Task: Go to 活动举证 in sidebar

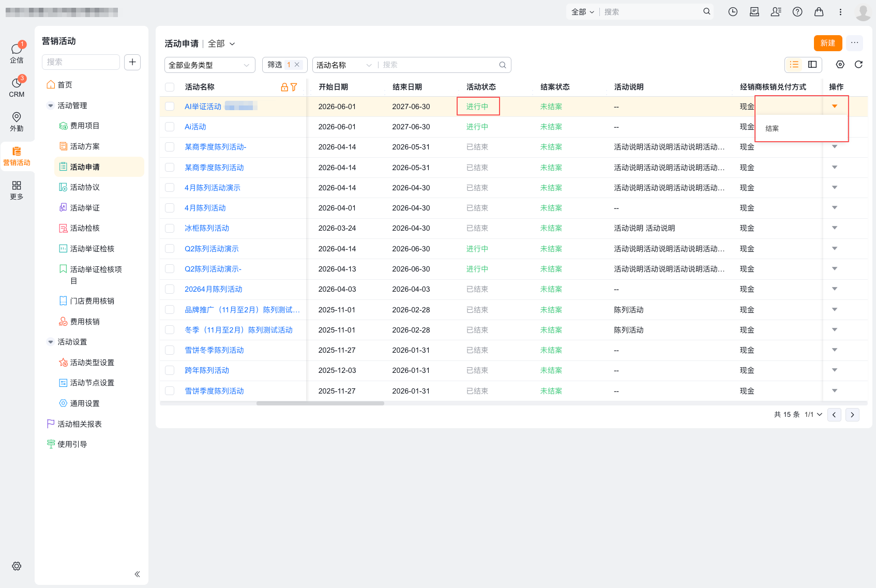Action: (85, 208)
